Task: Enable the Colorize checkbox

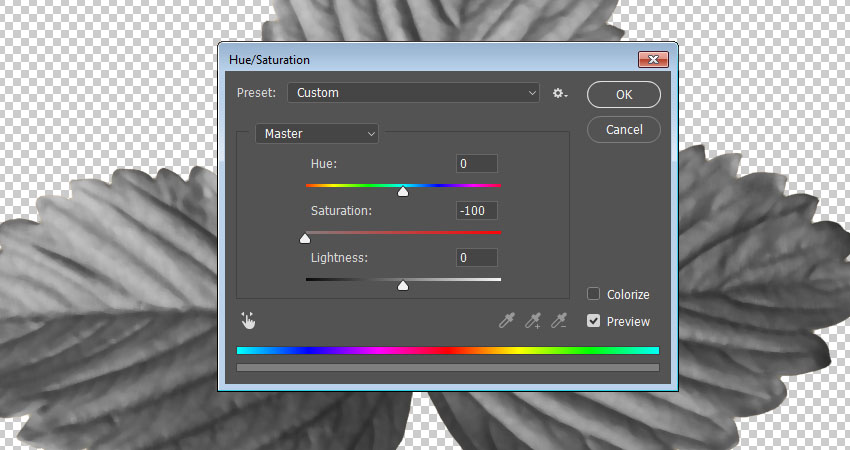Action: [594, 294]
